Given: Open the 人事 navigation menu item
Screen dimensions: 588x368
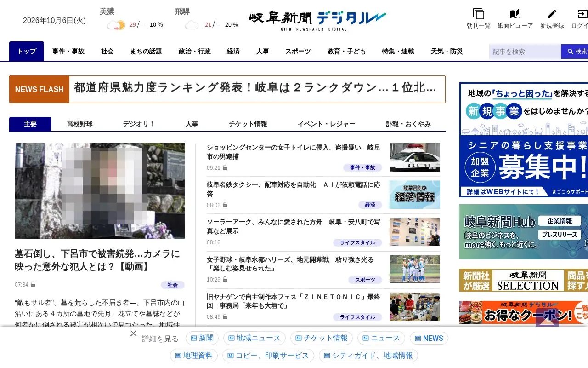Looking at the screenshot, I should pyautogui.click(x=263, y=51).
